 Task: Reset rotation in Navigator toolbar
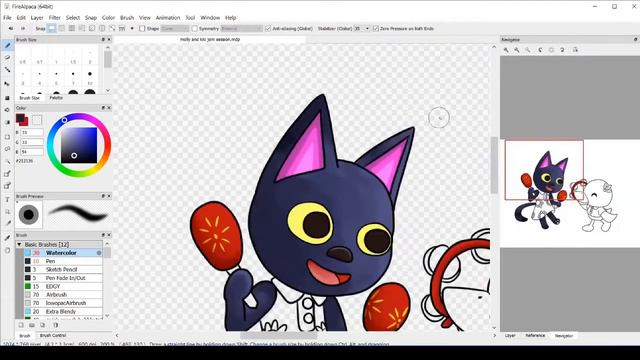tap(551, 50)
